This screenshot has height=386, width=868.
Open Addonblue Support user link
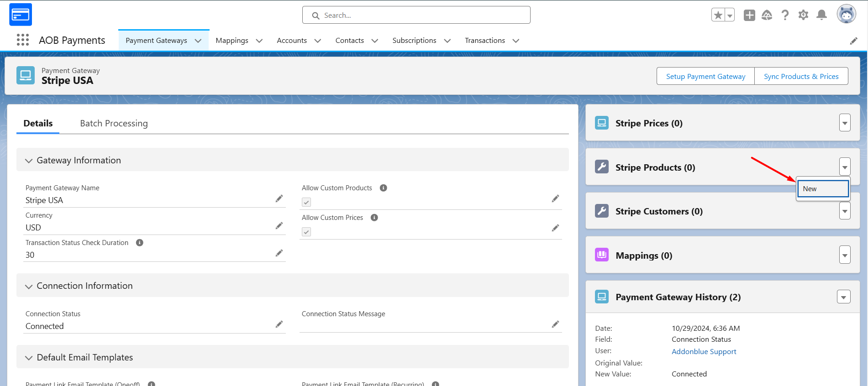[704, 352]
